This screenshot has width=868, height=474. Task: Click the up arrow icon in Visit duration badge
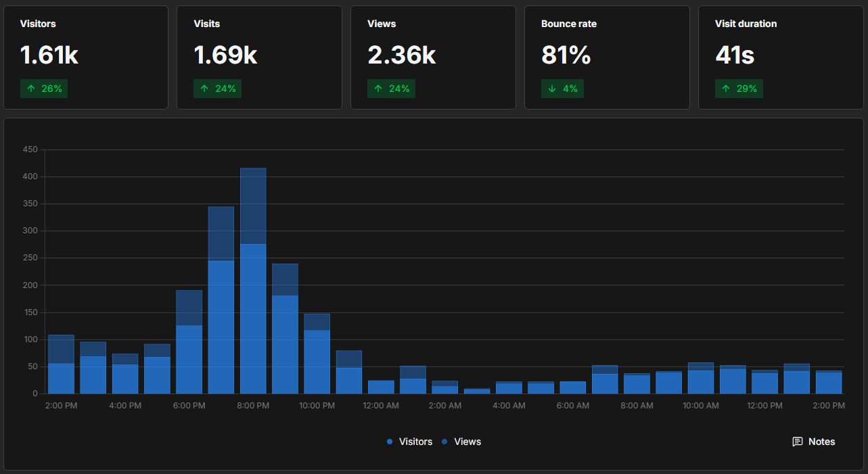point(725,89)
